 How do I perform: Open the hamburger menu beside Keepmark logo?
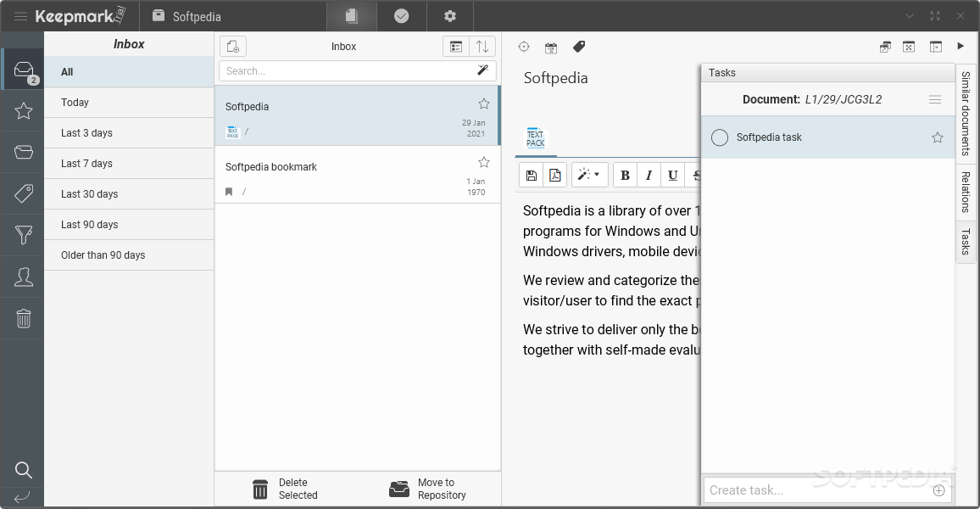pyautogui.click(x=20, y=16)
